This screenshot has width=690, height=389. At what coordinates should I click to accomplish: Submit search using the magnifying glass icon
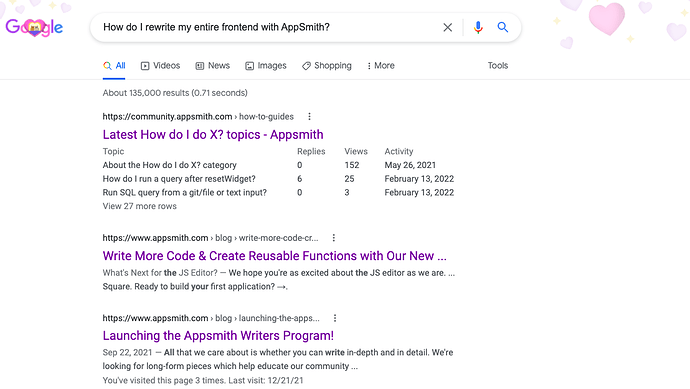tap(503, 27)
